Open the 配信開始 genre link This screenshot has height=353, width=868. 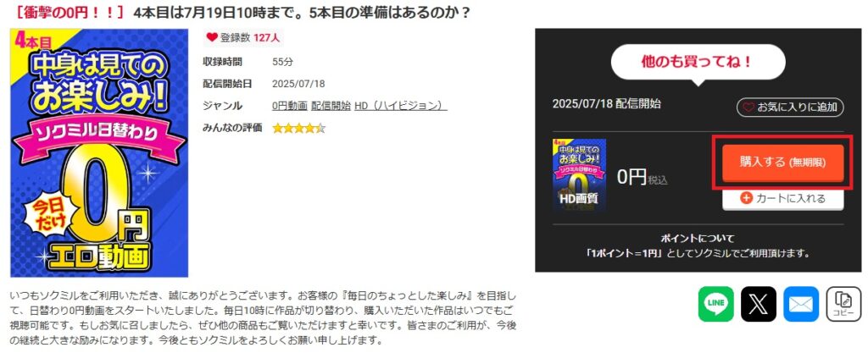coord(331,106)
